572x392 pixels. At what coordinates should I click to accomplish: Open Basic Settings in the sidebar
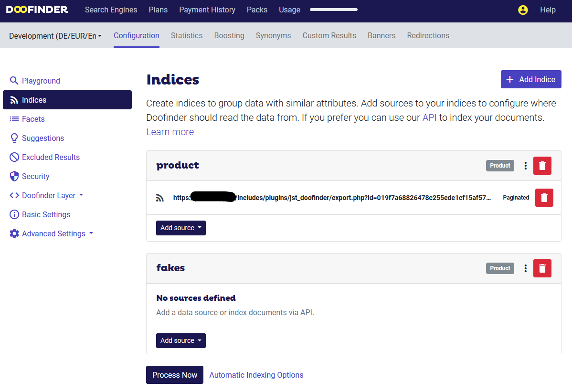coord(45,214)
